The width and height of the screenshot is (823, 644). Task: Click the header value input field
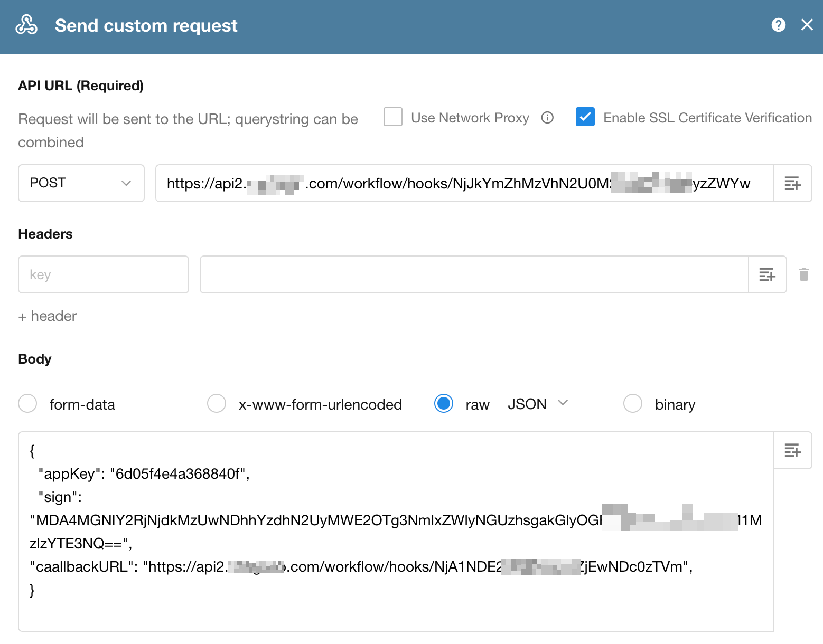coord(473,274)
